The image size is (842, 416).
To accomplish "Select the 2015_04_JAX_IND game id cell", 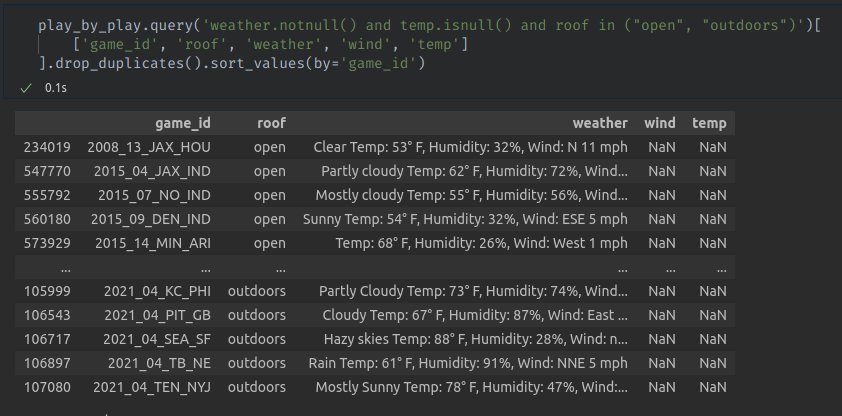I will tap(152, 171).
